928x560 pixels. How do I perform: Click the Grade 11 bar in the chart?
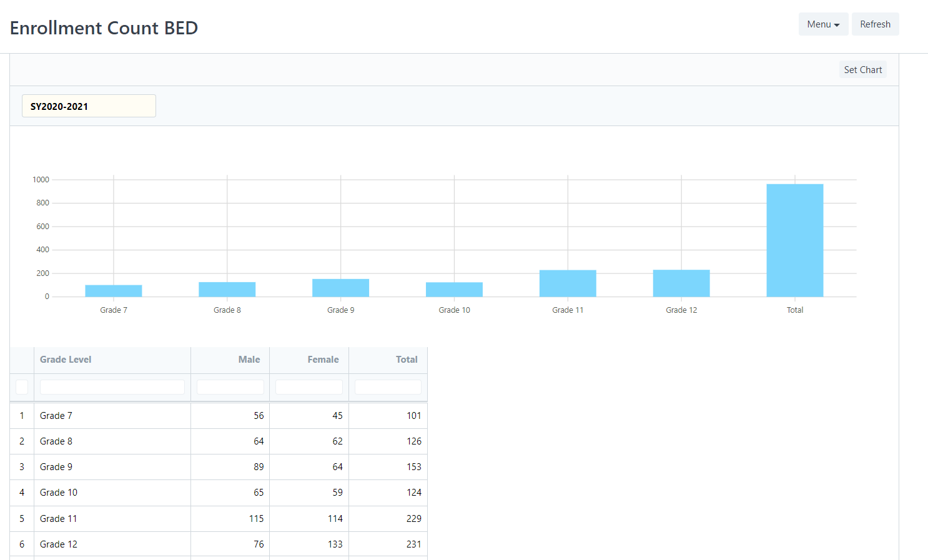pos(568,282)
